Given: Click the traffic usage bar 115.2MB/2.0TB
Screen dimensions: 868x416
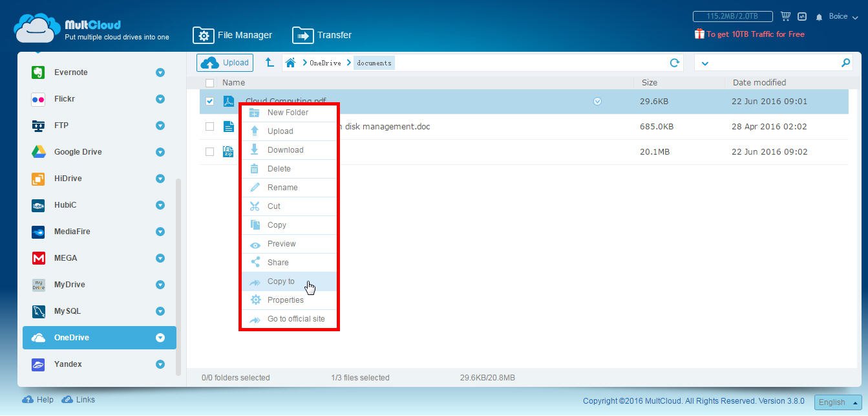Looking at the screenshot, I should (734, 16).
